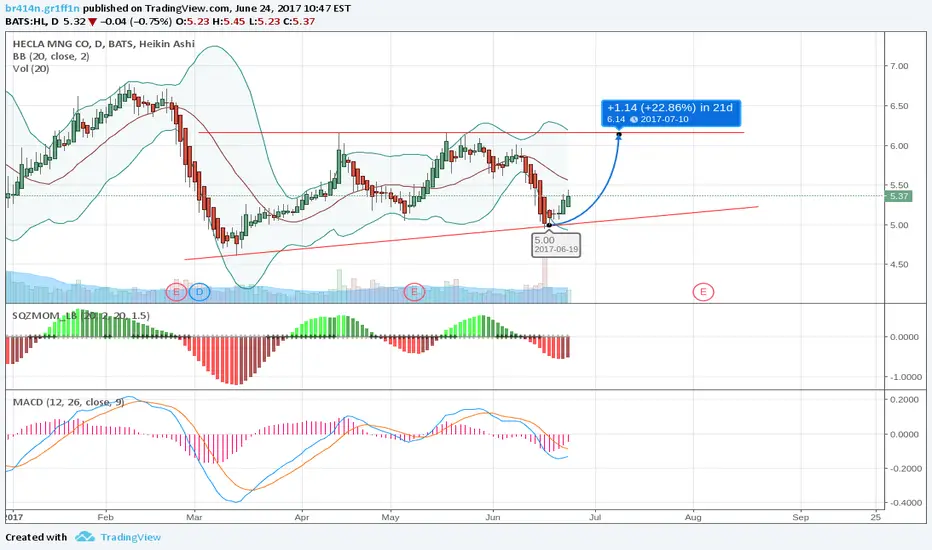Image resolution: width=932 pixels, height=550 pixels.
Task: Click the Vol (20) indicator label
Action: point(31,69)
